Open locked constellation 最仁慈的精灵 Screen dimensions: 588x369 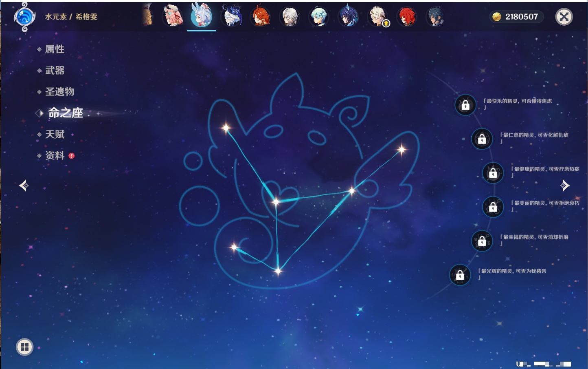click(482, 139)
